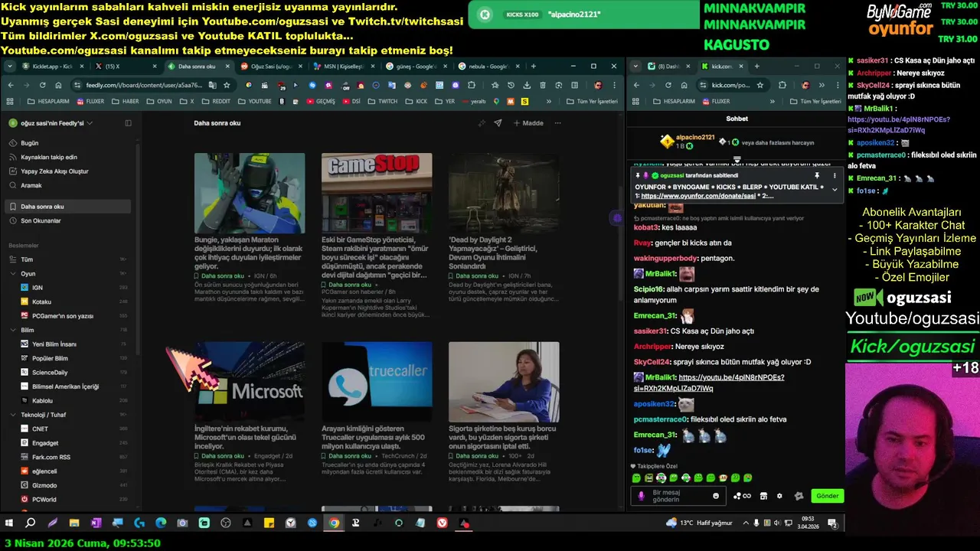Show more bookmarks in Feedly browser bar
This screenshot has height=551, width=980.
(x=548, y=101)
